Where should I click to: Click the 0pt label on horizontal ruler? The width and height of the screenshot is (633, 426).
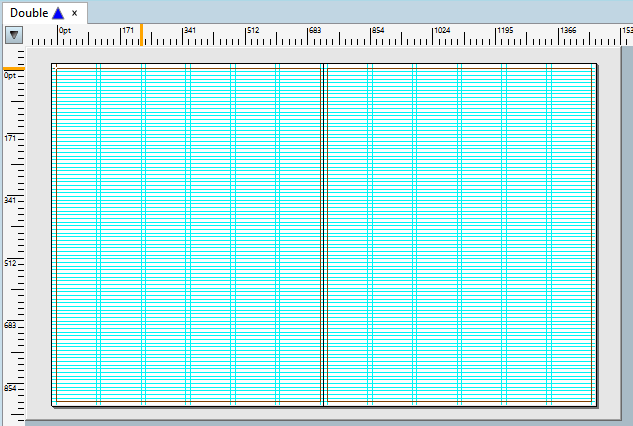point(65,30)
